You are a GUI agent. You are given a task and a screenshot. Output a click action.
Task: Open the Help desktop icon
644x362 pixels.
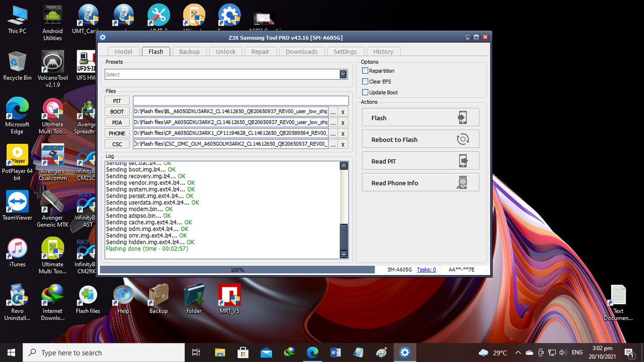pos(123,299)
